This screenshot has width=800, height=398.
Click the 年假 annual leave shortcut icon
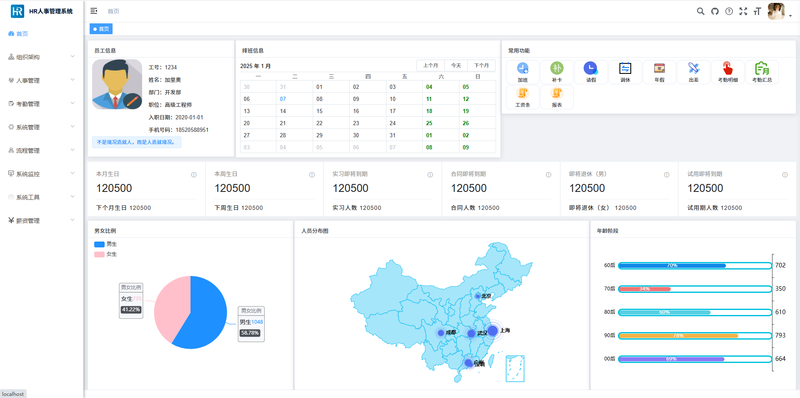[659, 68]
